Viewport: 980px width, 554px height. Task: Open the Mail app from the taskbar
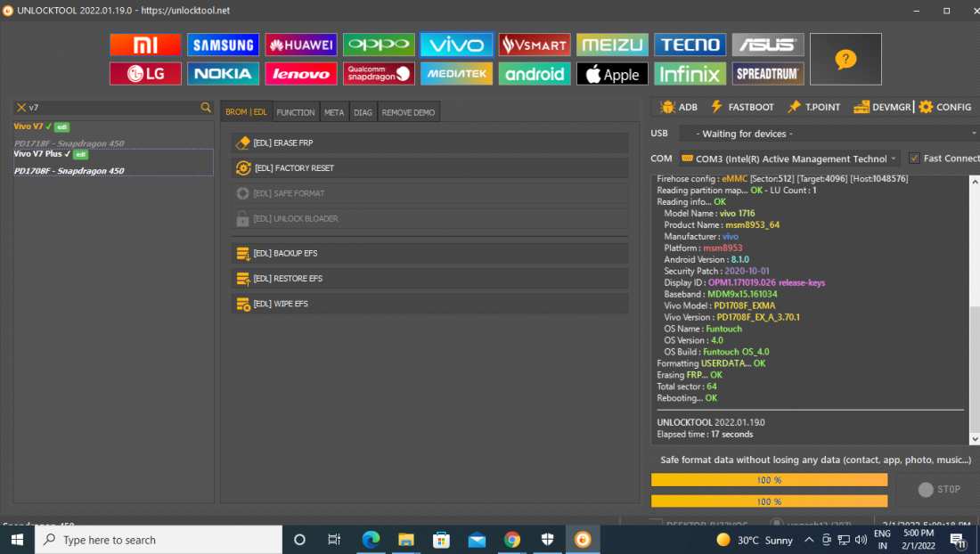pyautogui.click(x=477, y=540)
